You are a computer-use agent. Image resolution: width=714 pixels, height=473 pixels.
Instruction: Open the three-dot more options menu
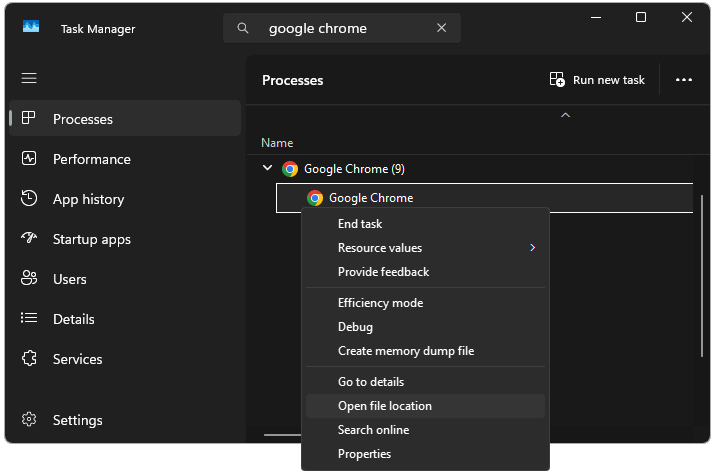click(x=683, y=80)
